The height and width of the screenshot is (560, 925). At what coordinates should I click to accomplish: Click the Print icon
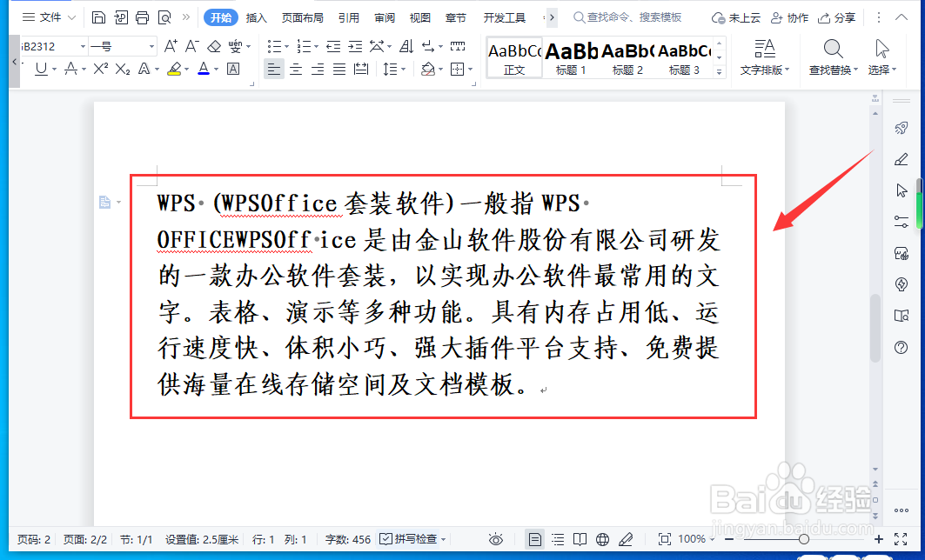click(x=142, y=17)
